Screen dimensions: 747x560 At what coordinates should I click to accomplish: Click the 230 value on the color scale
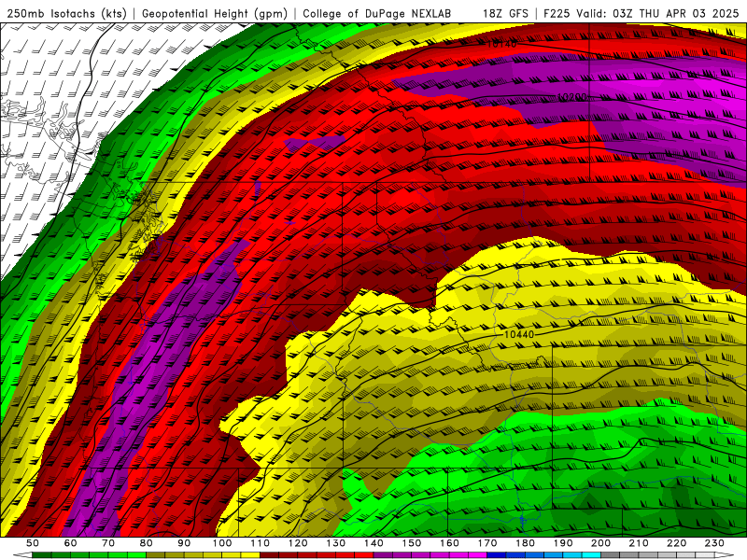pos(714,543)
